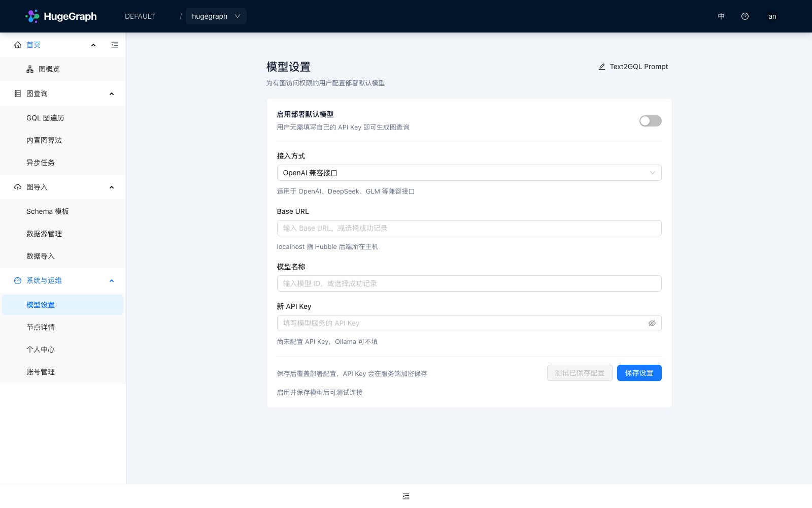Image resolution: width=812 pixels, height=508 pixels.
Task: Open the 'an' user avatar menu
Action: 772,16
